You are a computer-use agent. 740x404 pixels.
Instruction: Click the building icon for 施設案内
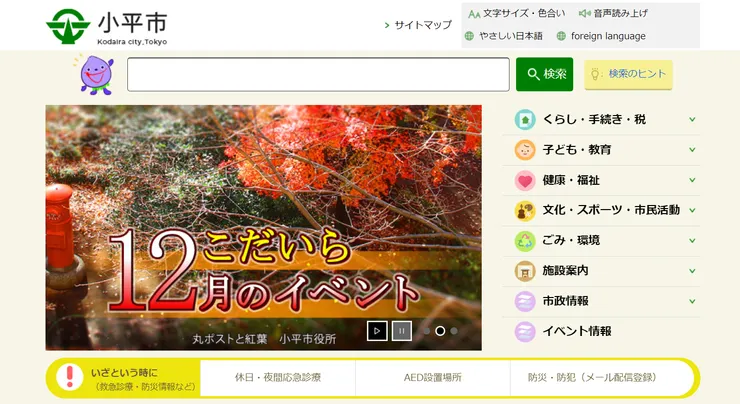pos(525,271)
